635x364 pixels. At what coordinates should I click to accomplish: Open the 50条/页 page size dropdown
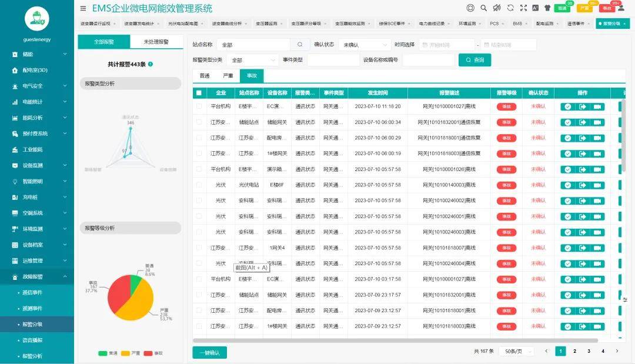click(517, 352)
